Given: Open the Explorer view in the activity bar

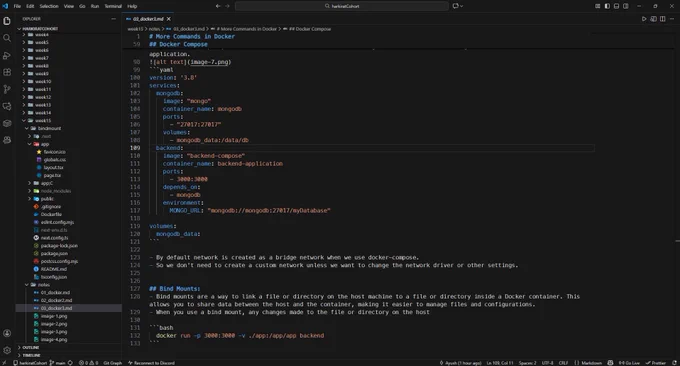Looking at the screenshot, I should click(x=7, y=21).
